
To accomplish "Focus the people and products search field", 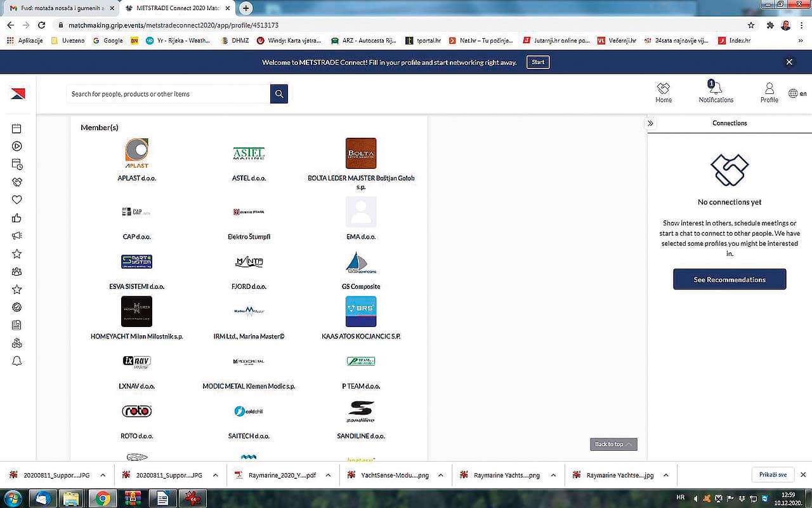I will coord(168,94).
